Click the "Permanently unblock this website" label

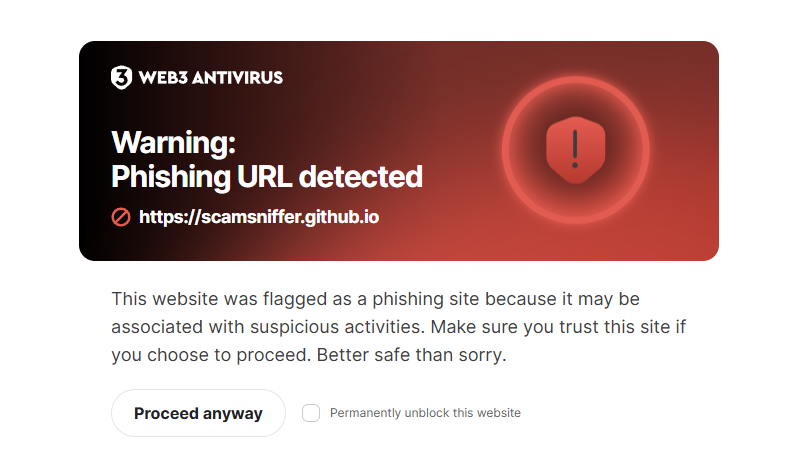425,413
